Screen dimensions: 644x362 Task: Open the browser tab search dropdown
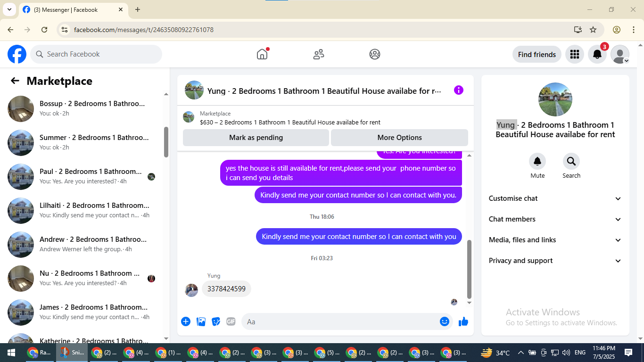pyautogui.click(x=9, y=9)
